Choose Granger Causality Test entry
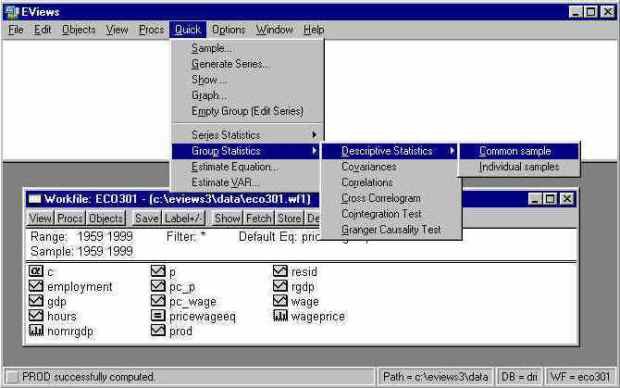Screen dimensions: 620x388 391,230
